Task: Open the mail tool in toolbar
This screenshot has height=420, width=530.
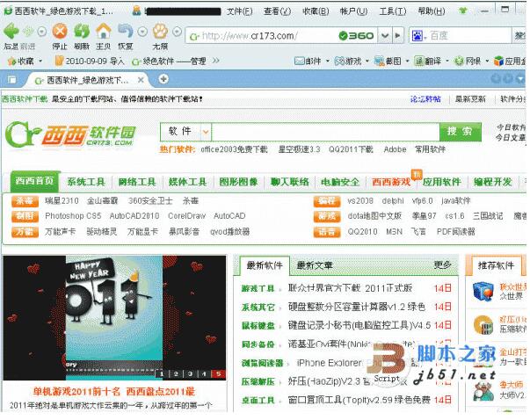Action: coord(308,62)
